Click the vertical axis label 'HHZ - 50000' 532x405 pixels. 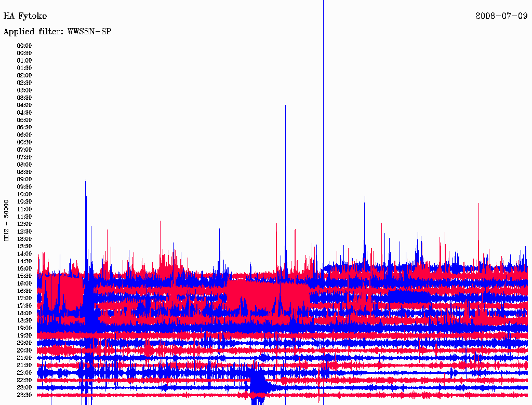click(6, 221)
